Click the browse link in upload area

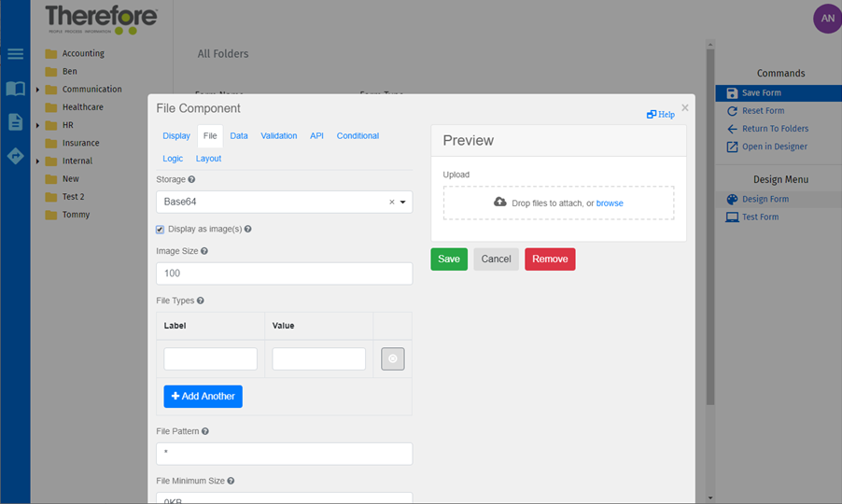pos(610,203)
